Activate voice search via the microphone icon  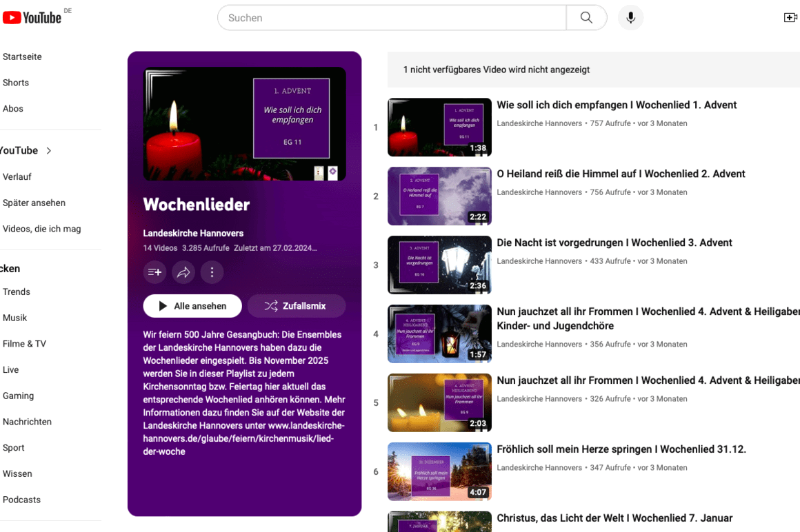coord(630,17)
